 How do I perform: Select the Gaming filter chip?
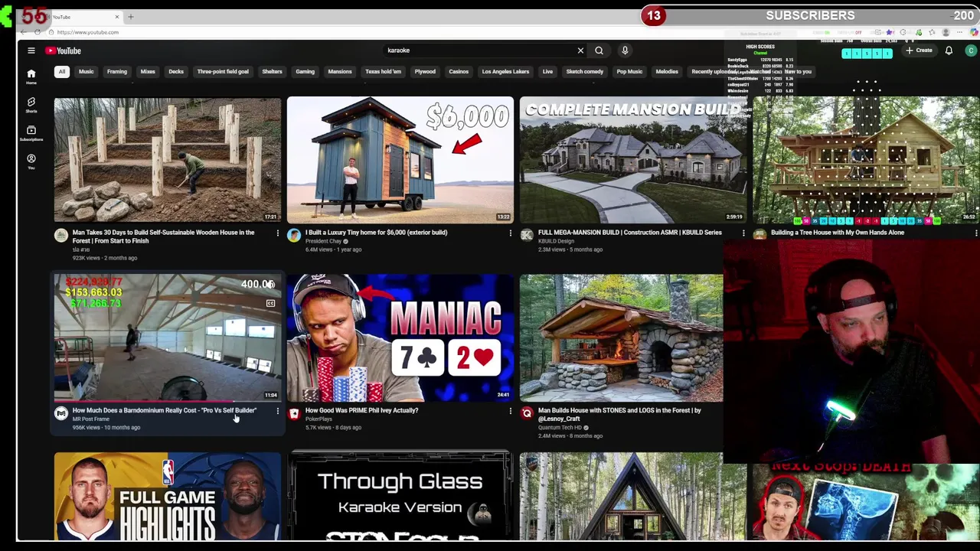[x=305, y=72]
